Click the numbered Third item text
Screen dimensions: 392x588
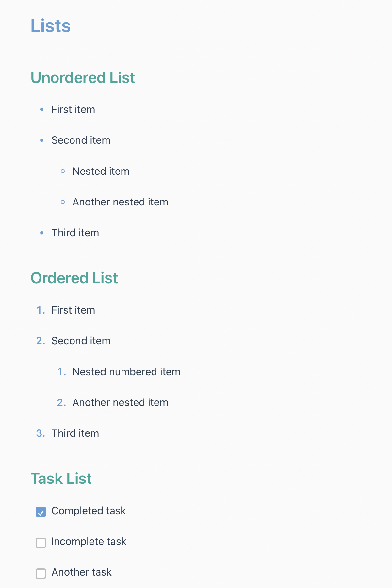pyautogui.click(x=75, y=433)
